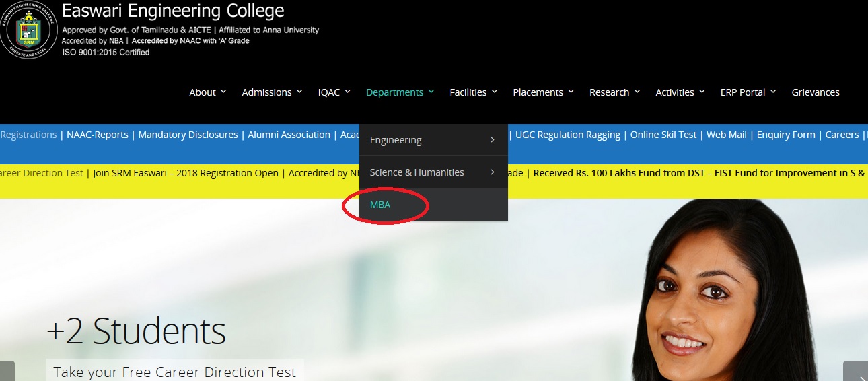Open the Registrations link in the blue bar
Screen dimensions: 868x381
(x=28, y=135)
